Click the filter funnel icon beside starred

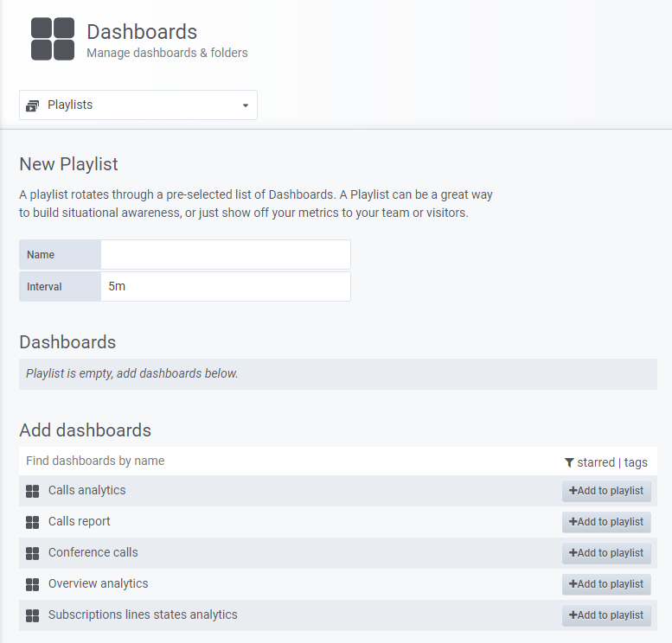coord(569,462)
